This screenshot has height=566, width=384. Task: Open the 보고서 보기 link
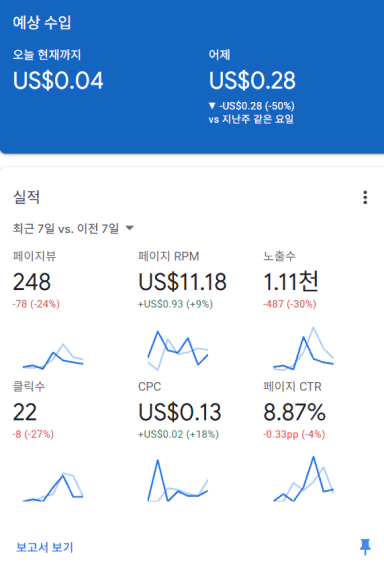tap(45, 547)
